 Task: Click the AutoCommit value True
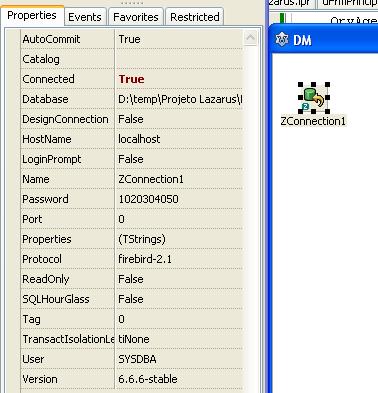click(x=129, y=39)
